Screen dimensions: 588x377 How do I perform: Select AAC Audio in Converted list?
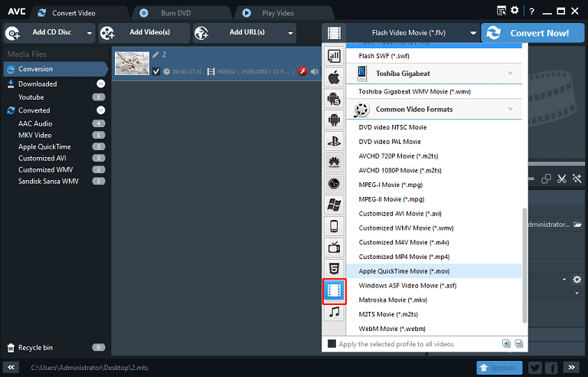(35, 123)
